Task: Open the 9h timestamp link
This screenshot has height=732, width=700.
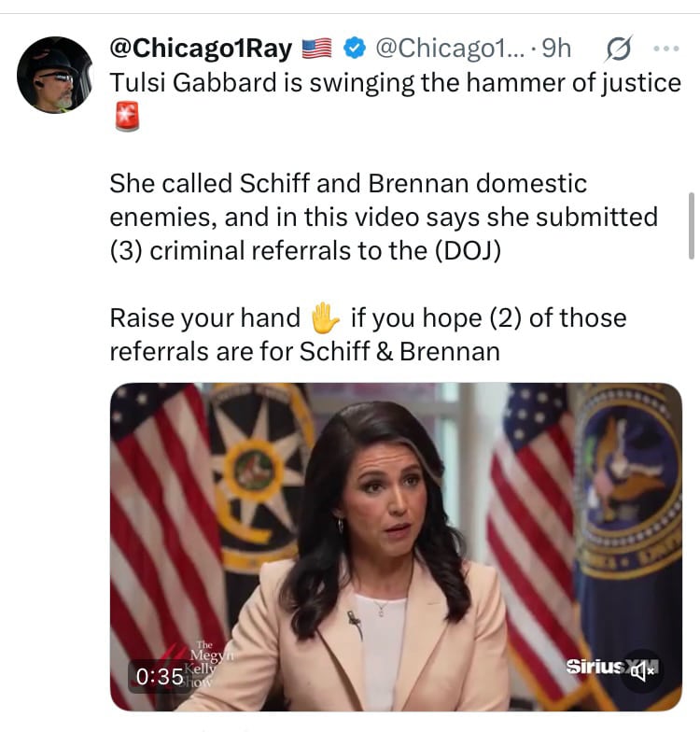Action: pyautogui.click(x=556, y=47)
